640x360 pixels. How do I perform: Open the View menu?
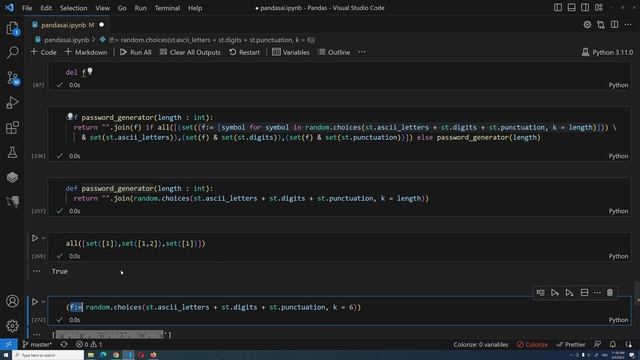pos(102,8)
